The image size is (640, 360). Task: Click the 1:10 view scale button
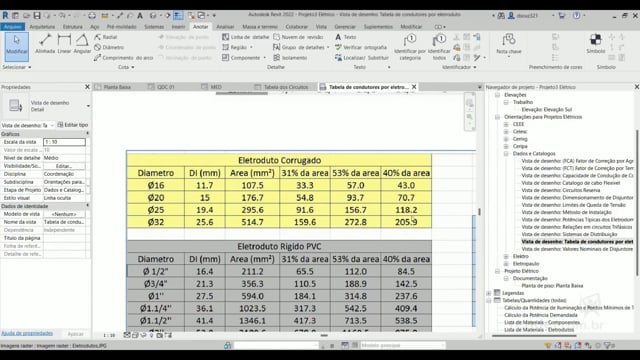[109, 335]
